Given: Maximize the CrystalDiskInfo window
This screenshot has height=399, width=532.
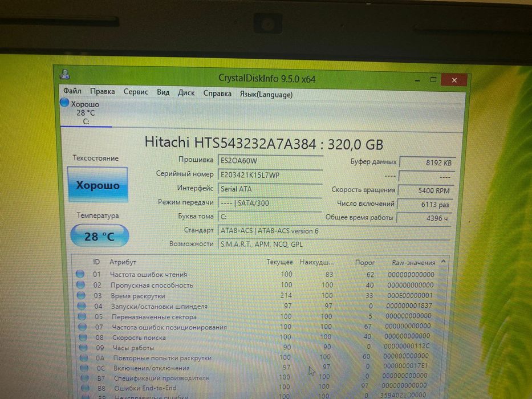Looking at the screenshot, I should click(x=433, y=80).
